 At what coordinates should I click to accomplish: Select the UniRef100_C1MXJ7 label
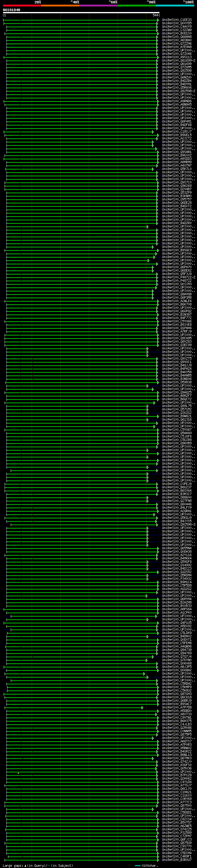tap(176, 132)
